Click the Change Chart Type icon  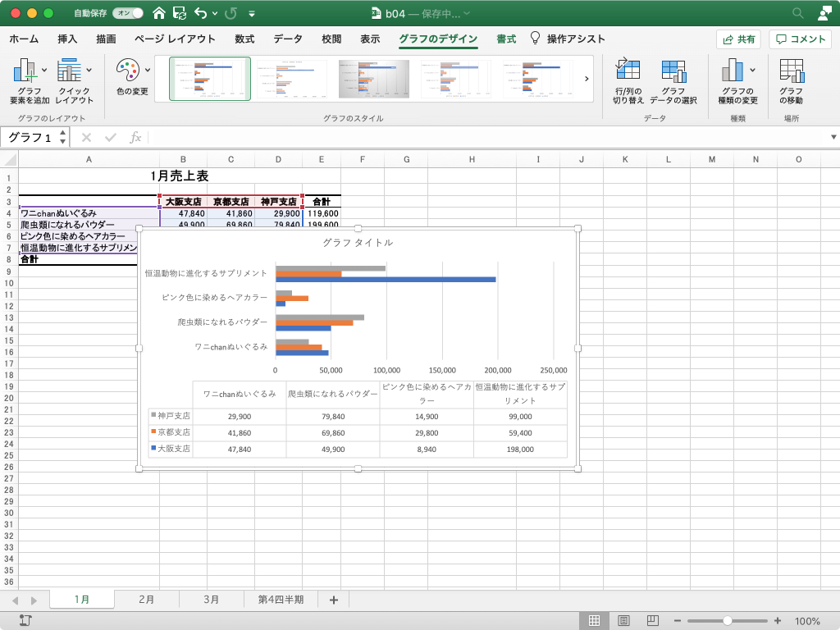coord(733,71)
